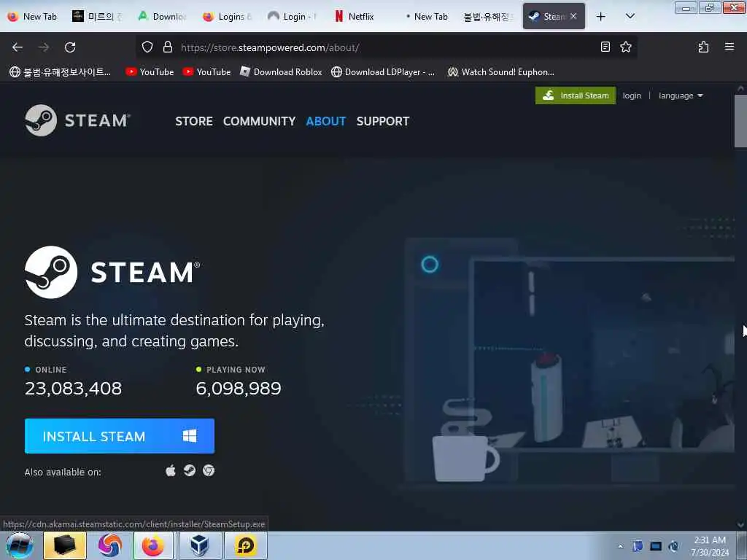Expand the list all tabs chevron

(x=630, y=16)
